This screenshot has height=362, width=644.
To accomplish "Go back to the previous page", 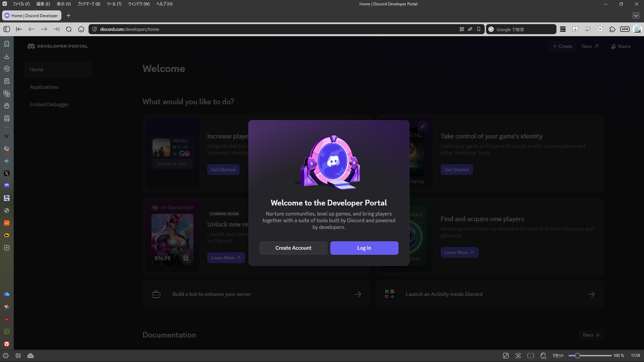I will (x=32, y=29).
